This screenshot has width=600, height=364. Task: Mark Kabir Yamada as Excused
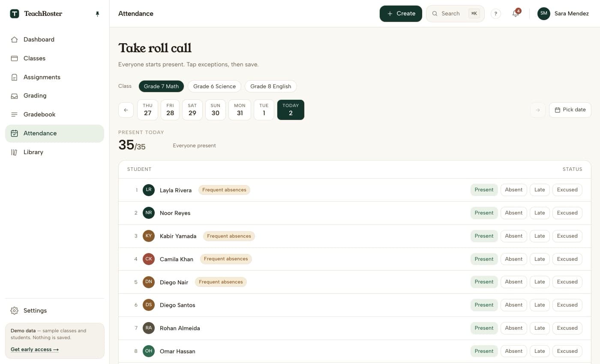pos(567,236)
